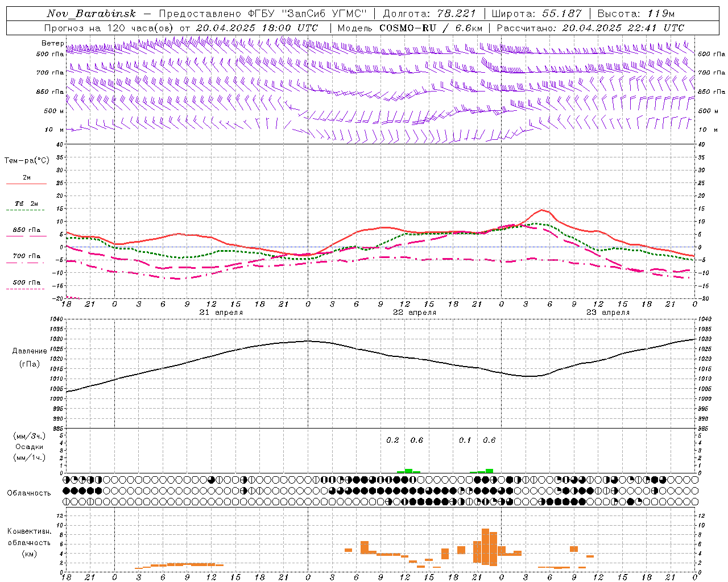Click the 'Ветер' wind panel label
Image resolution: width=728 pixels, height=582 pixels.
pyautogui.click(x=53, y=43)
